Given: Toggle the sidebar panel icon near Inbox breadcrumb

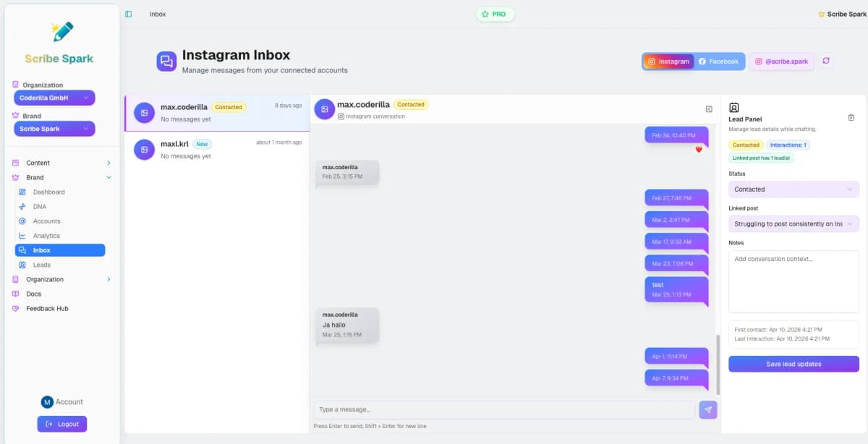Looking at the screenshot, I should pyautogui.click(x=129, y=13).
